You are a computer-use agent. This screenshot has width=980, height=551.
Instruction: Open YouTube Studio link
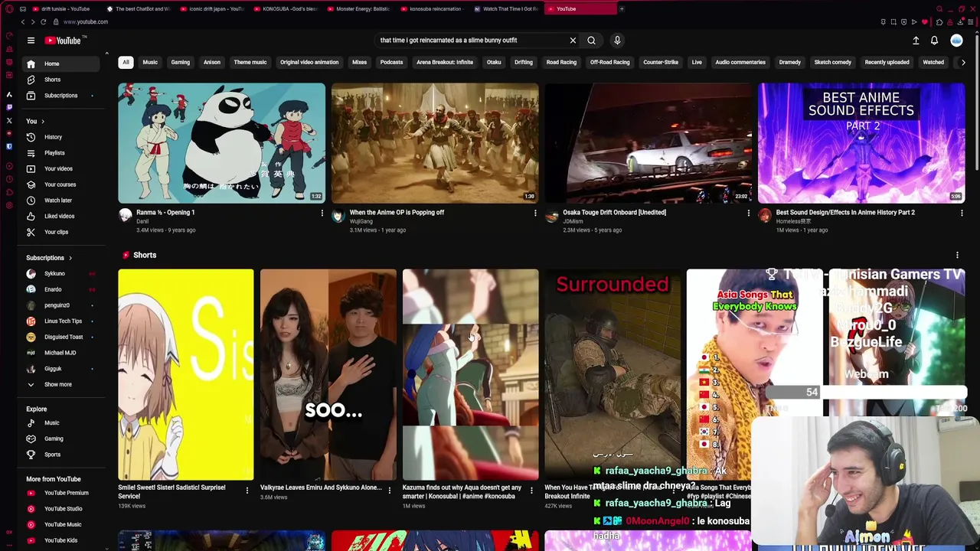[60, 509]
